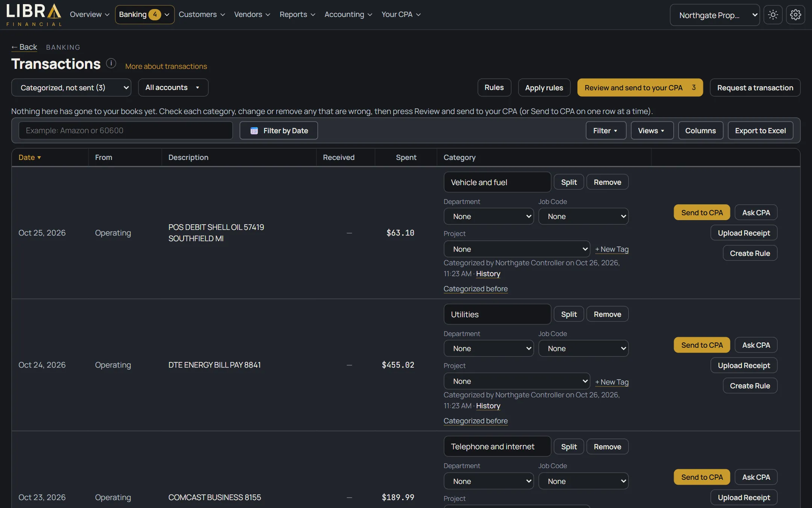
Task: Open the Accounting menu
Action: point(348,14)
